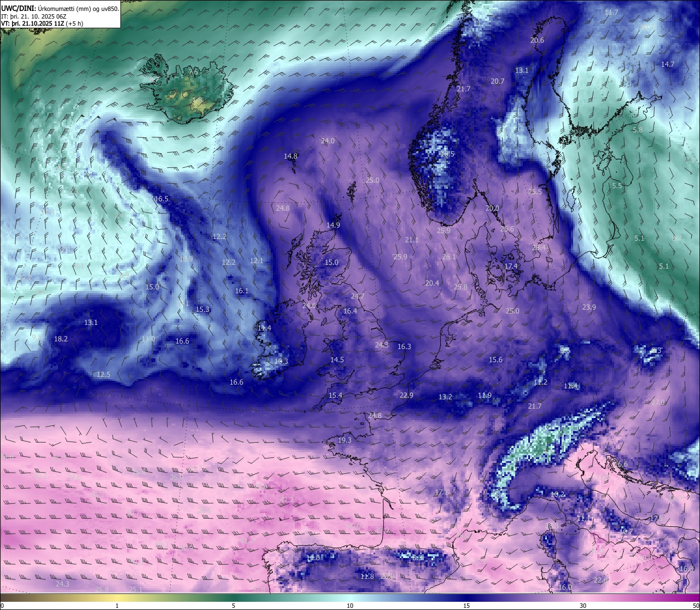700x610 pixels.
Task: Click the 14.7 value near Finland
Action: 668,64
